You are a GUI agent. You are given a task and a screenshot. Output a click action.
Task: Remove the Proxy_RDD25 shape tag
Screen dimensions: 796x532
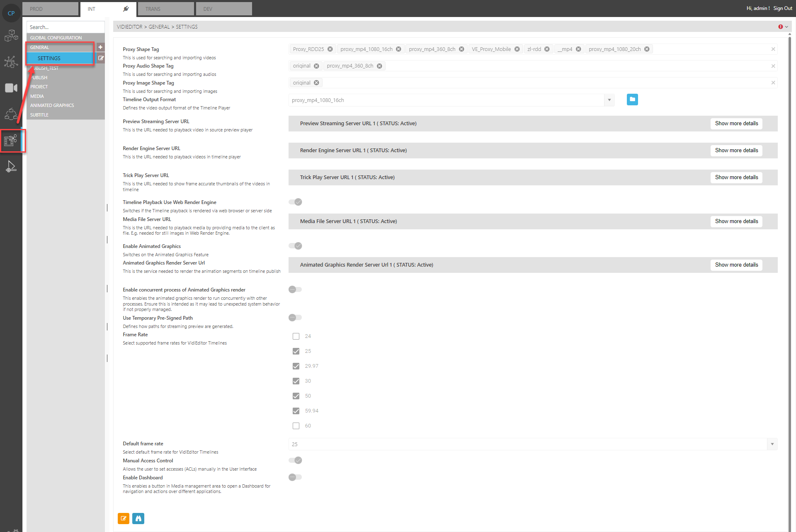(330, 49)
